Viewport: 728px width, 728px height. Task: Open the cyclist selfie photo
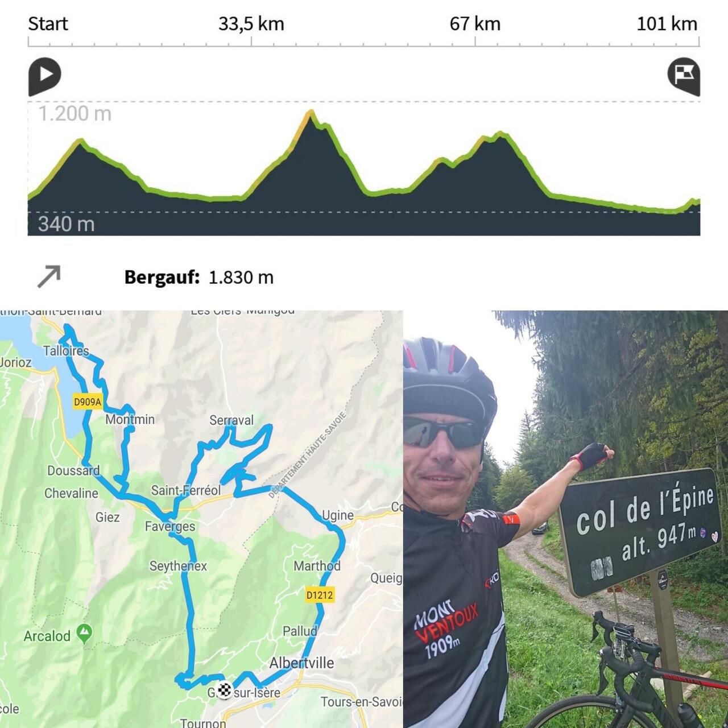(x=566, y=519)
